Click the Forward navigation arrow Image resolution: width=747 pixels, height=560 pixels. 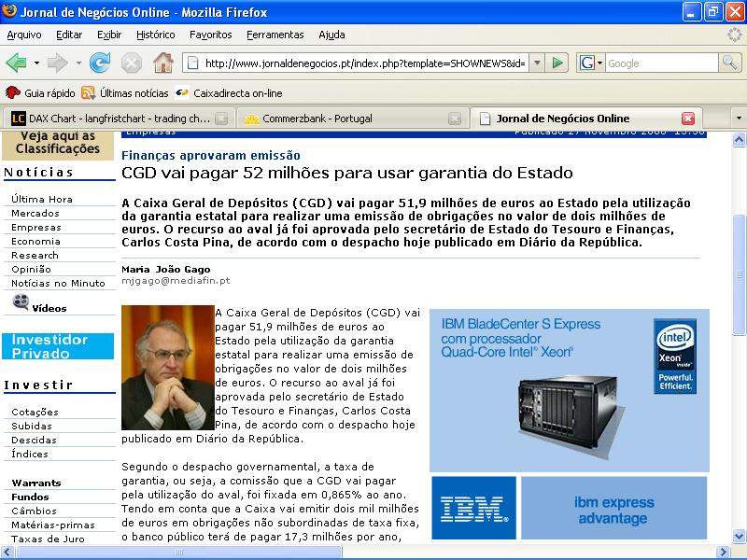click(58, 63)
